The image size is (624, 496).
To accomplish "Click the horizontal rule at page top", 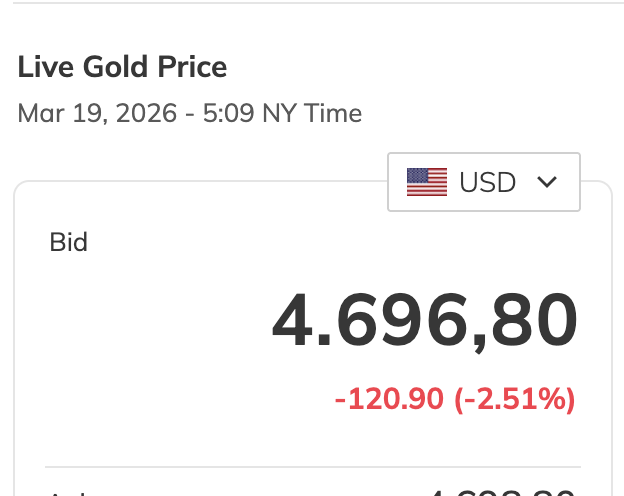I will click(312, 3).
